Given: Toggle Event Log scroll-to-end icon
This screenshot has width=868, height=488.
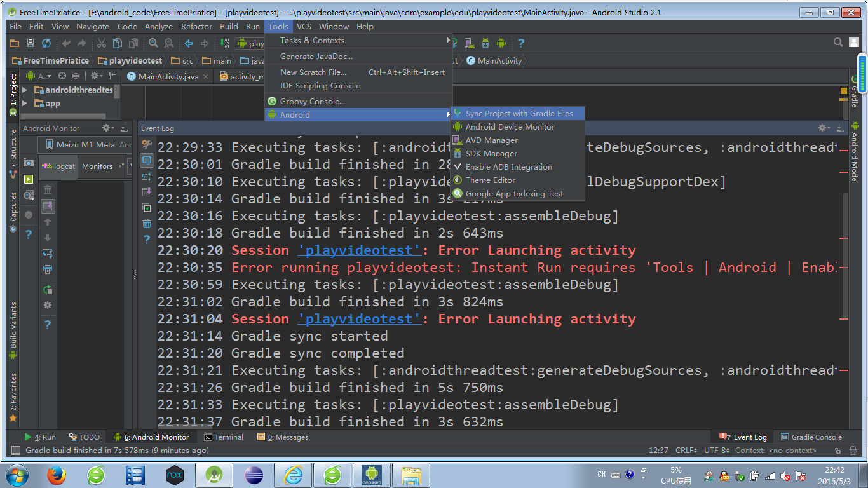Looking at the screenshot, I should coord(147,192).
